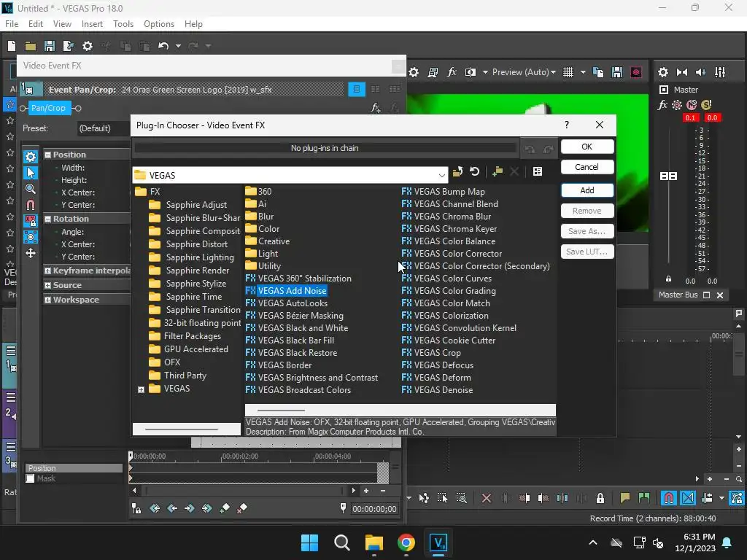Collapse the Rotation section
This screenshot has height=560, width=747.
[x=47, y=219]
